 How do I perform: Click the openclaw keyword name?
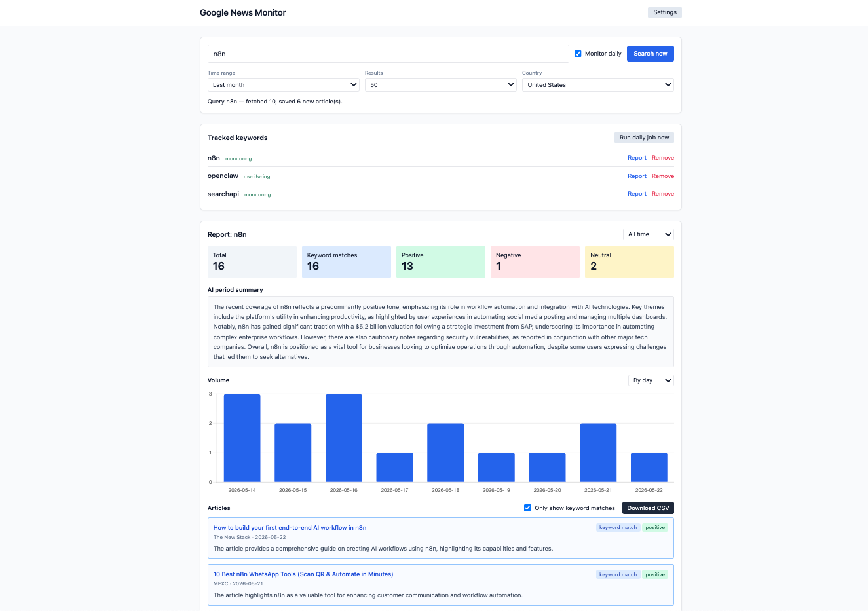pyautogui.click(x=223, y=176)
